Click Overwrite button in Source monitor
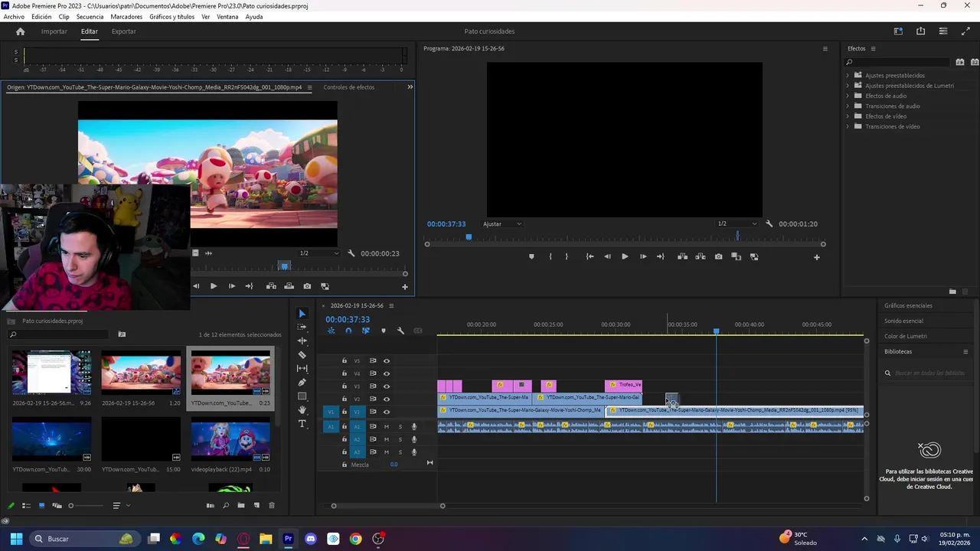980x551 pixels. pos(289,286)
